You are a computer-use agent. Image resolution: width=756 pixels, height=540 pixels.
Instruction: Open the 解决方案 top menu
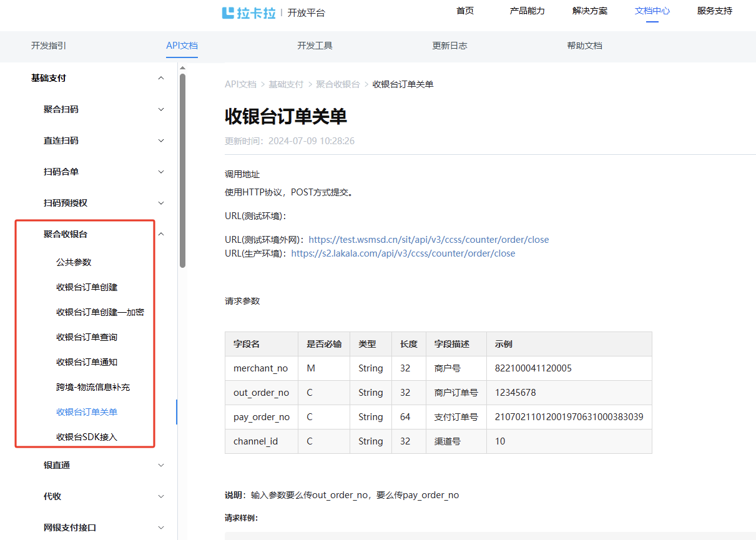[590, 11]
